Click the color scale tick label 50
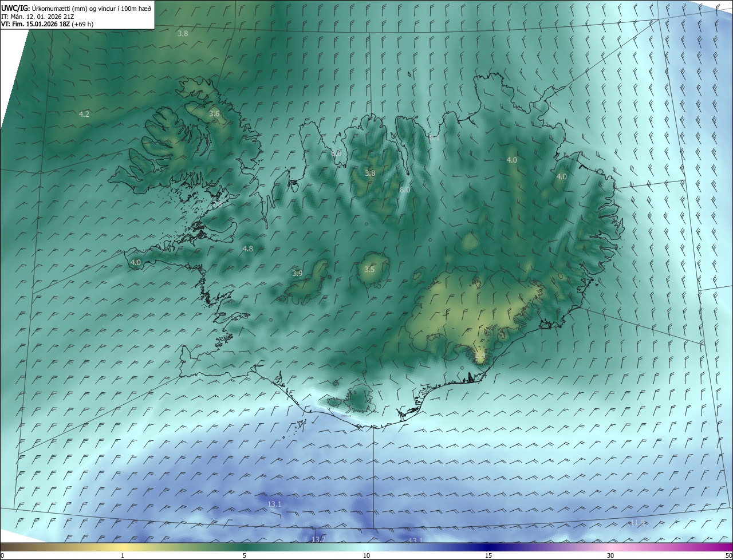 (x=729, y=556)
